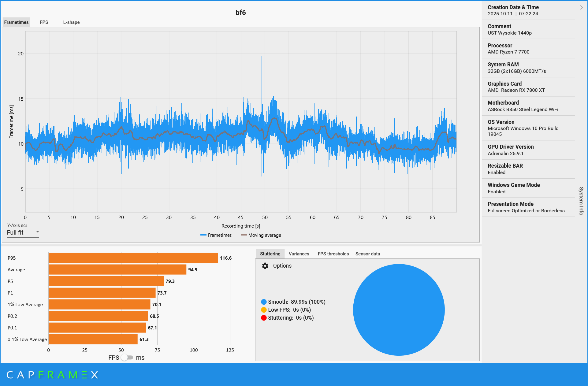588x386 pixels.
Task: Open the Variances tab
Action: (x=299, y=254)
